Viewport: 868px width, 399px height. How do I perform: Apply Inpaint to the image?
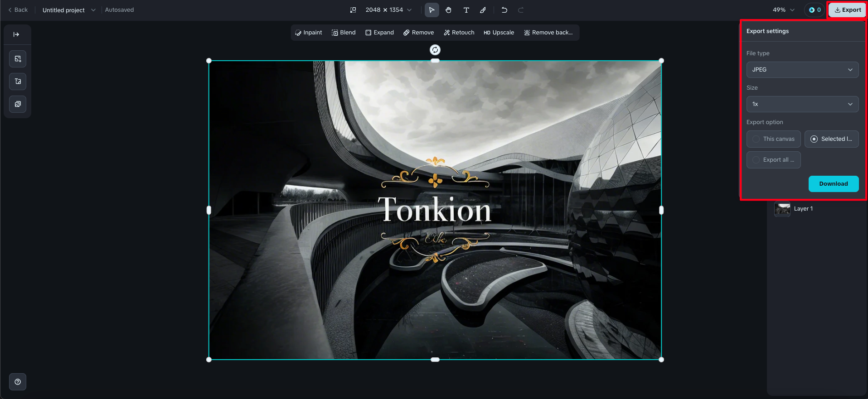tap(308, 33)
